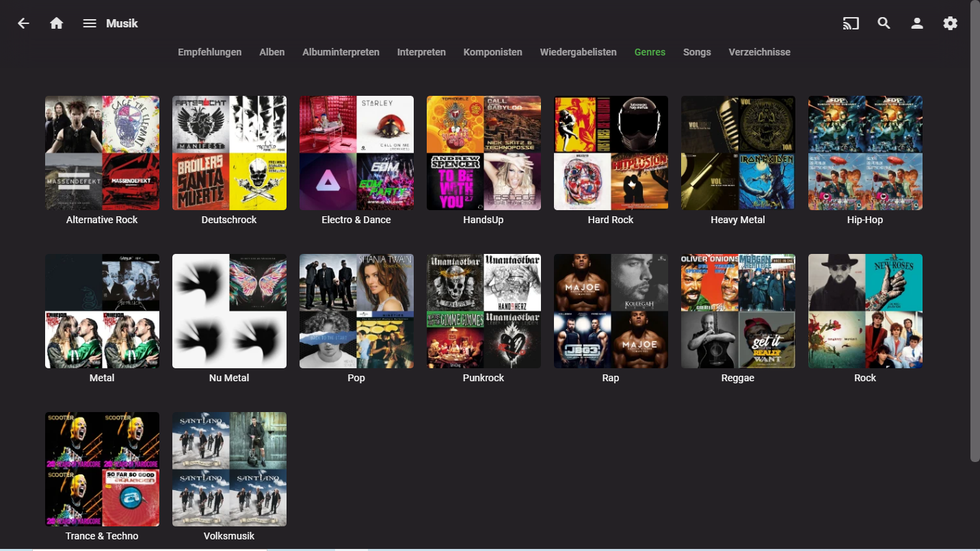Image resolution: width=980 pixels, height=551 pixels.
Task: Open the Verzeichnisse tab
Action: [760, 52]
